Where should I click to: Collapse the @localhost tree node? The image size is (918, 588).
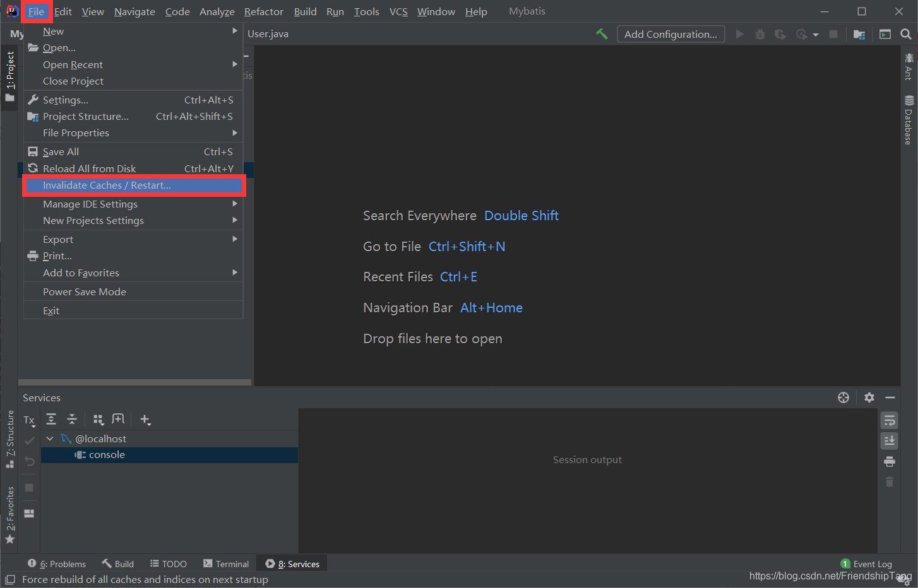[50, 438]
